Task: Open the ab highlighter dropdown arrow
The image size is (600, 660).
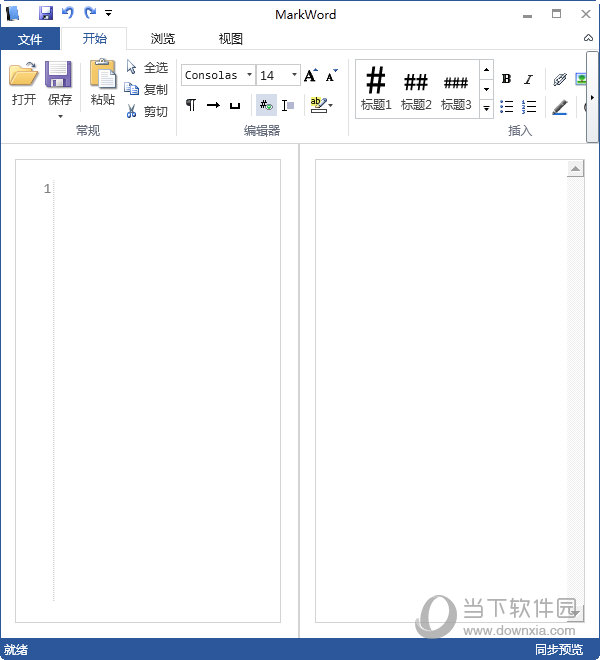Action: click(331, 105)
